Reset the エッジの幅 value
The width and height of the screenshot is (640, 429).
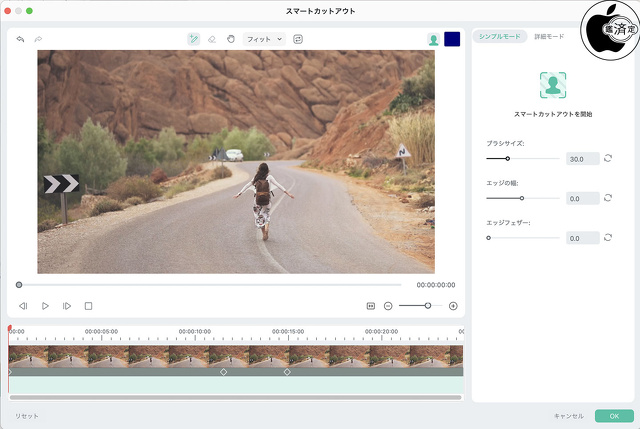tap(607, 198)
